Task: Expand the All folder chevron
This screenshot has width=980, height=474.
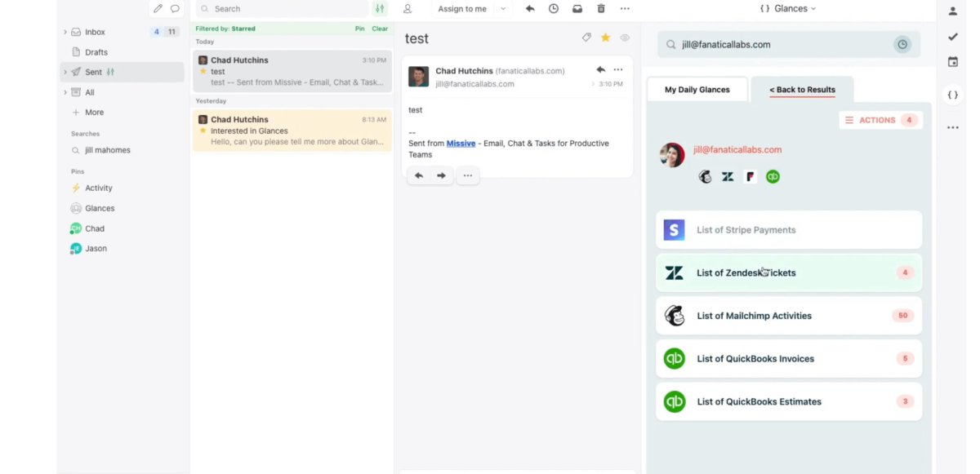Action: pos(65,92)
